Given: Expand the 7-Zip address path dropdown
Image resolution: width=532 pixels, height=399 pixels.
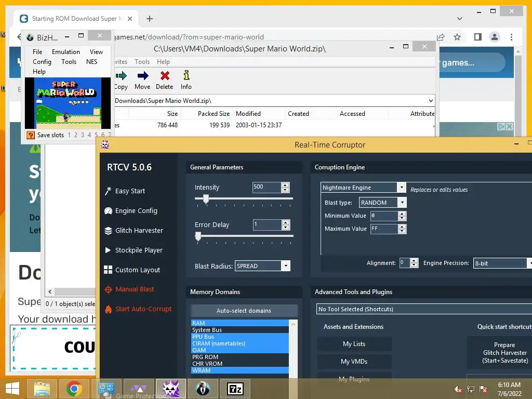Looking at the screenshot, I should (x=431, y=100).
